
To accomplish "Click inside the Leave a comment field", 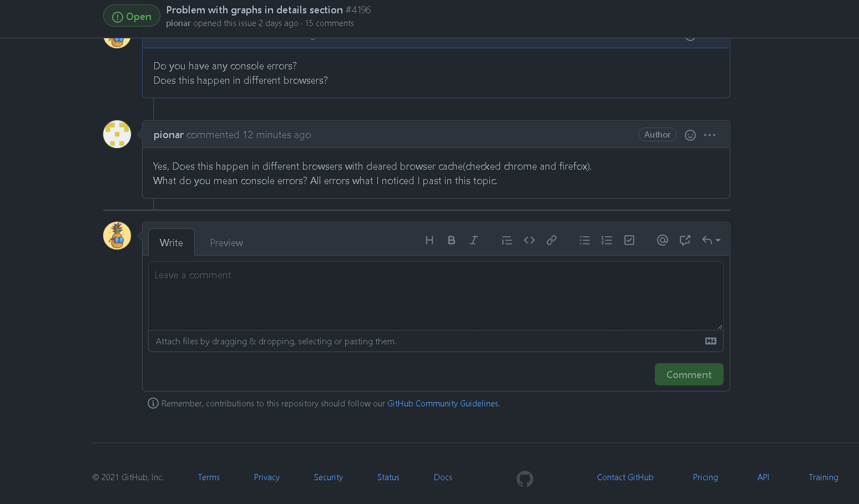I will click(x=436, y=294).
